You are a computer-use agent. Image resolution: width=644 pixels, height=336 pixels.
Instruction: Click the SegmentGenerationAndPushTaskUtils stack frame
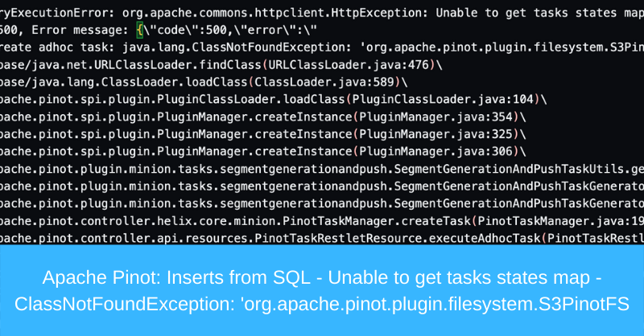pos(499,169)
